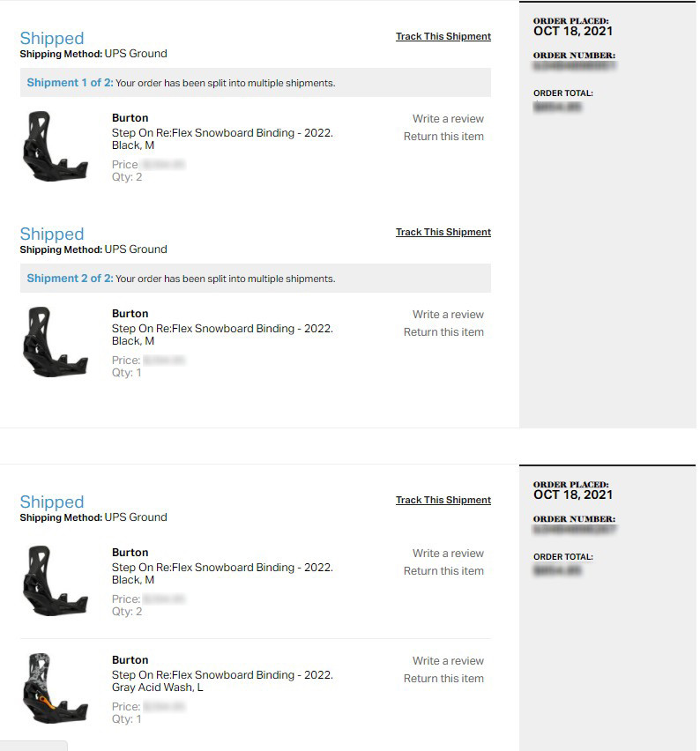Click the Gray Acid Wash binding image
Screen dimensions: 700x751
(x=55, y=688)
